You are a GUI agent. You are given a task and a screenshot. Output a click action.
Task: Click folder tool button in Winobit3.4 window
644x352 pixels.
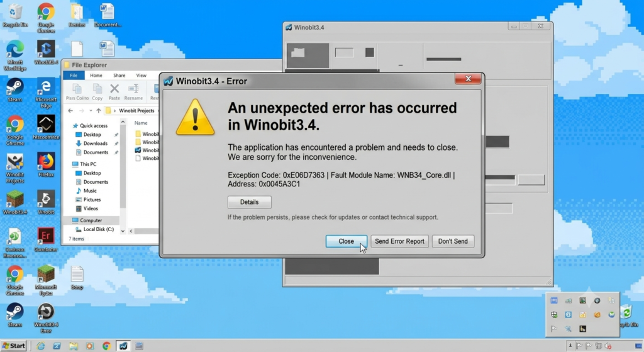pyautogui.click(x=308, y=55)
